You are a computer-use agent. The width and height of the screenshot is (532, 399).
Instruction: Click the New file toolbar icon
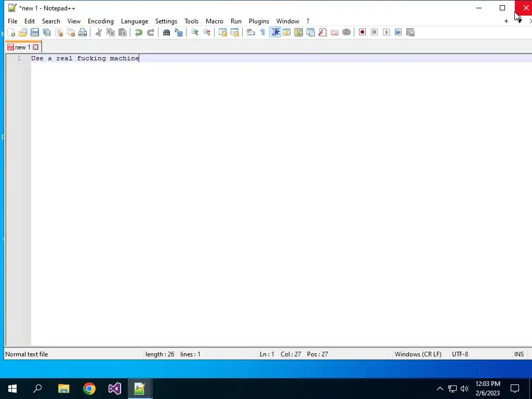click(11, 32)
